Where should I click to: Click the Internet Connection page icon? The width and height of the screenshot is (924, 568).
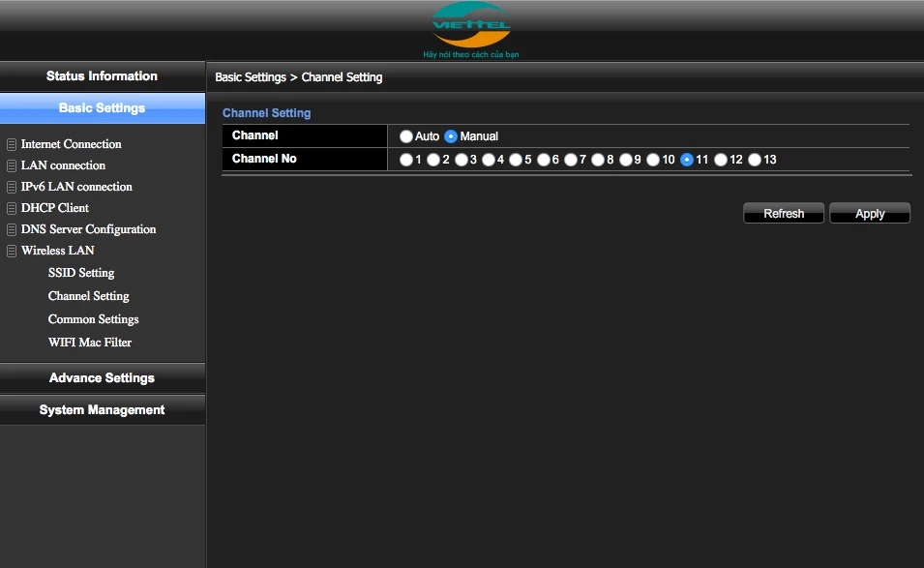(12, 144)
